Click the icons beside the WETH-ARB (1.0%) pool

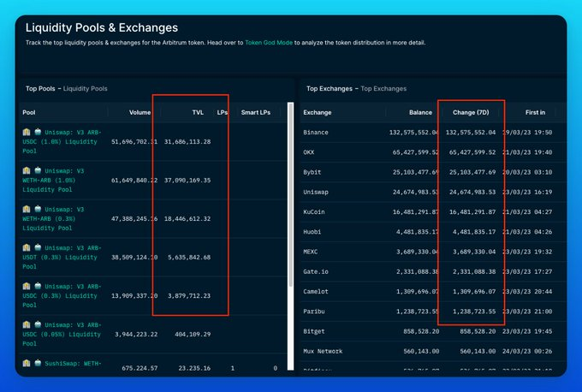(32, 170)
